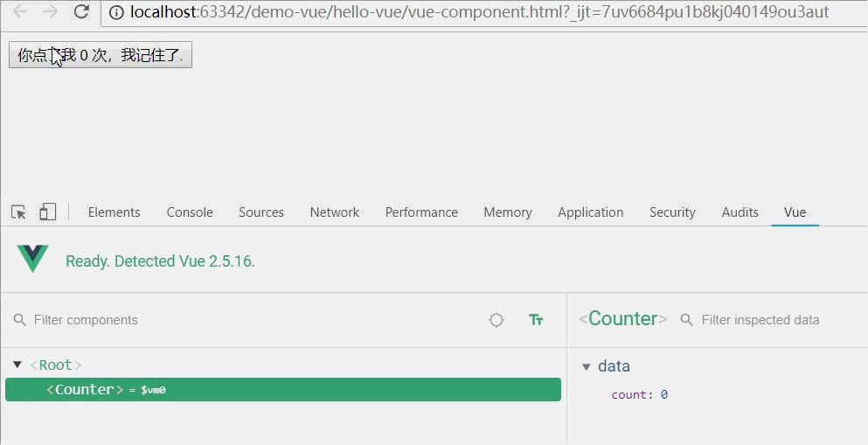Toggle the component name format icon
868x445 pixels.
536,320
